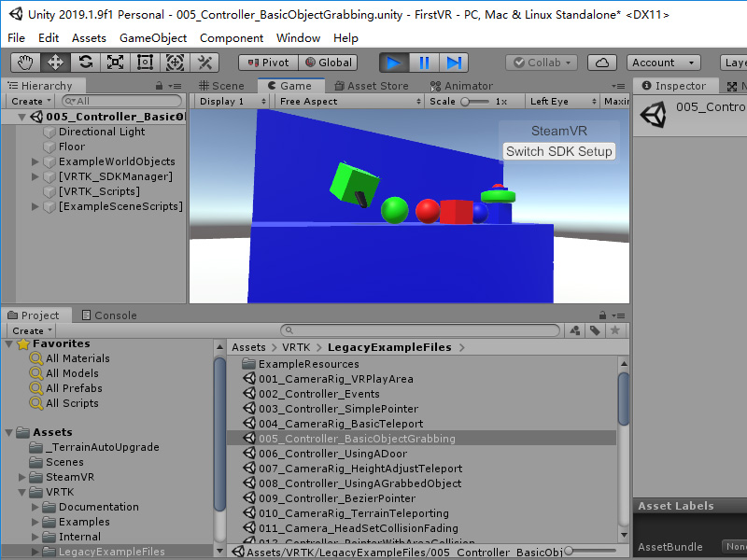Select the Rect tool
The height and width of the screenshot is (560, 747).
pyautogui.click(x=145, y=63)
